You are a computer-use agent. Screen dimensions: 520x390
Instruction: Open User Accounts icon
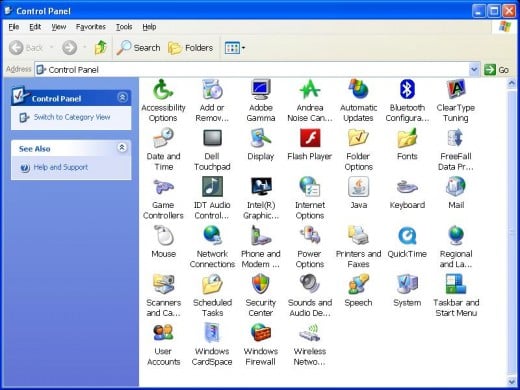[163, 333]
